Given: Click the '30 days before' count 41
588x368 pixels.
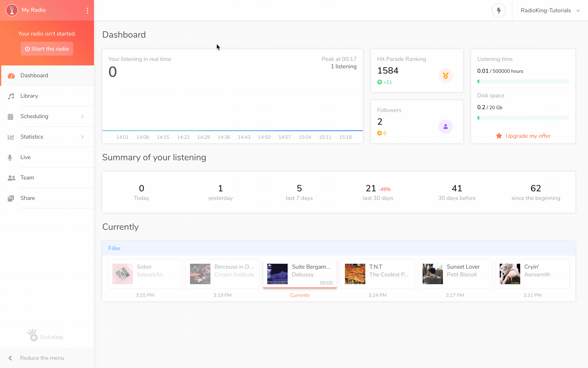Looking at the screenshot, I should pyautogui.click(x=457, y=188).
